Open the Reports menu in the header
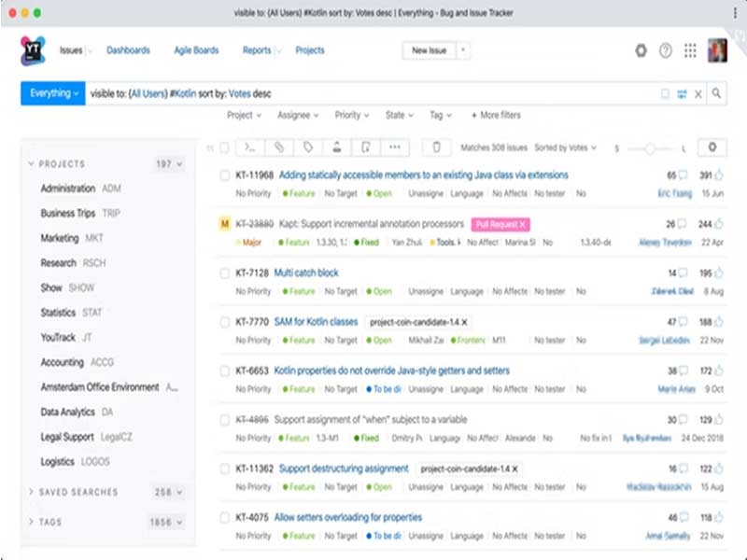 [259, 51]
